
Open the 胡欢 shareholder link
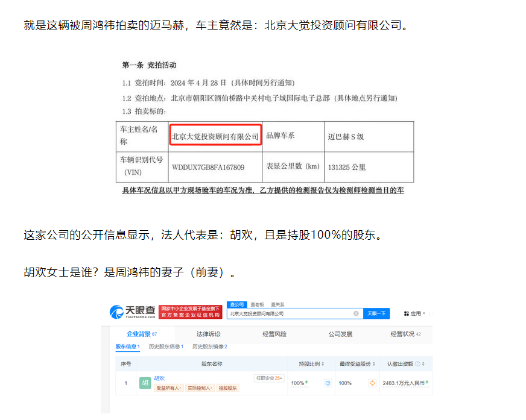pos(159,378)
